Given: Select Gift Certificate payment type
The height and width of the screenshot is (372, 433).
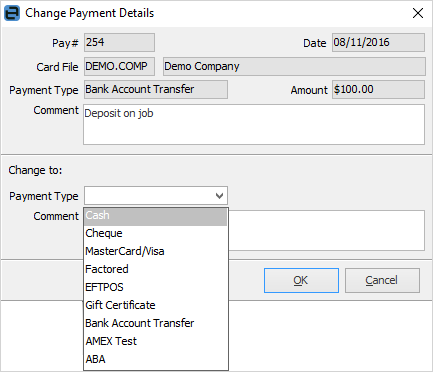Looking at the screenshot, I should [x=156, y=305].
